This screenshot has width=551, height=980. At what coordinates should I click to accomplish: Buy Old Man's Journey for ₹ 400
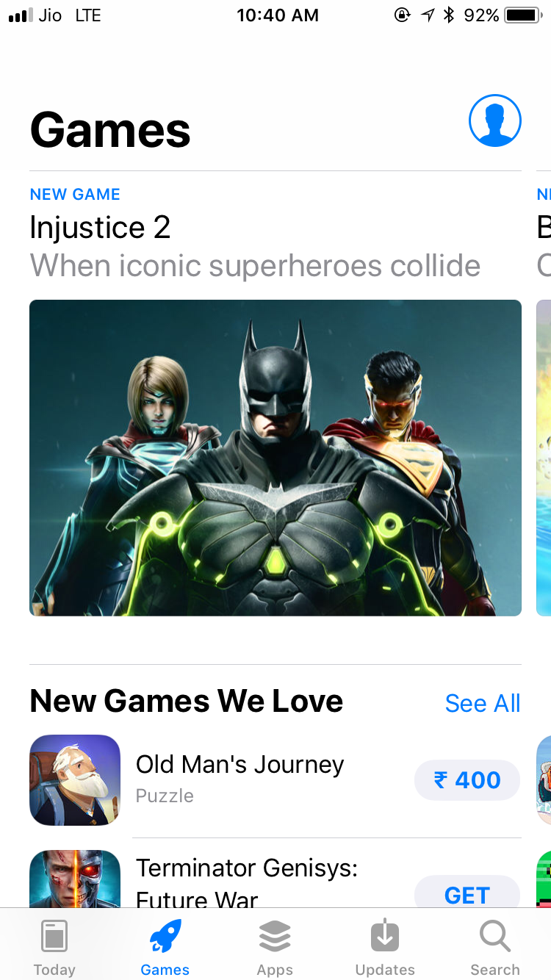pos(467,780)
